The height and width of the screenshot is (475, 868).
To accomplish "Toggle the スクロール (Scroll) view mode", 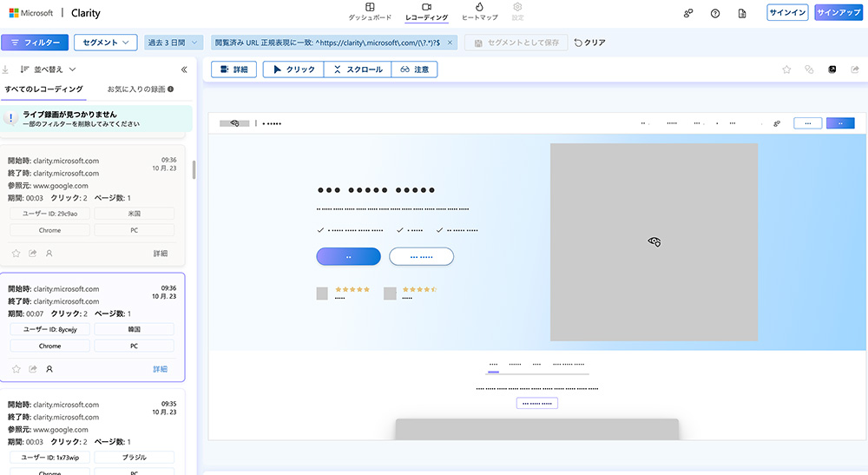I will click(358, 69).
